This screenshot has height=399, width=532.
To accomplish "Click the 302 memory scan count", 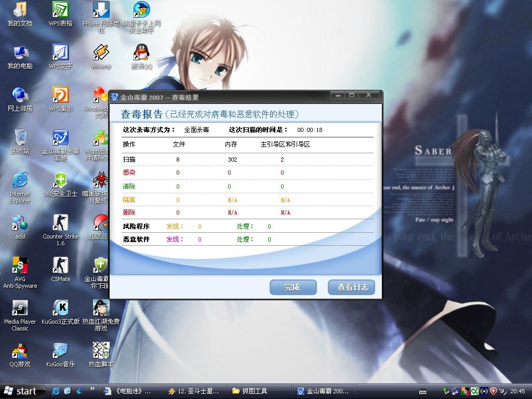I will click(x=232, y=159).
